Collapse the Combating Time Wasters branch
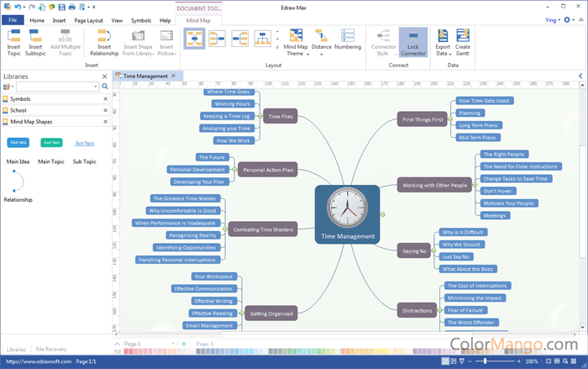 pyautogui.click(x=223, y=229)
